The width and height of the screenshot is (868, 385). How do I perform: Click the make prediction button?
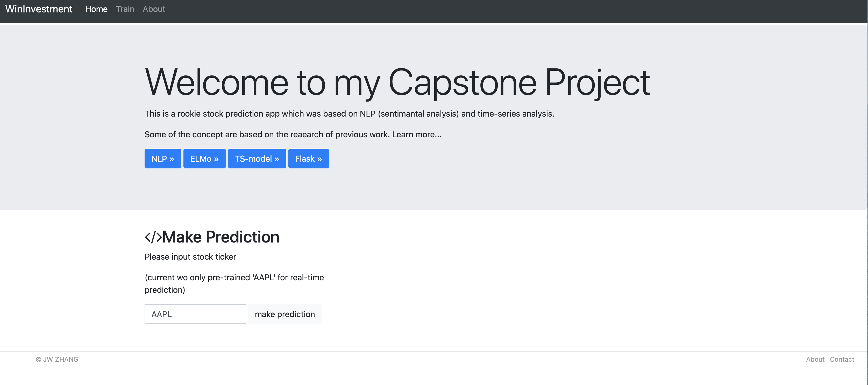pyautogui.click(x=285, y=314)
